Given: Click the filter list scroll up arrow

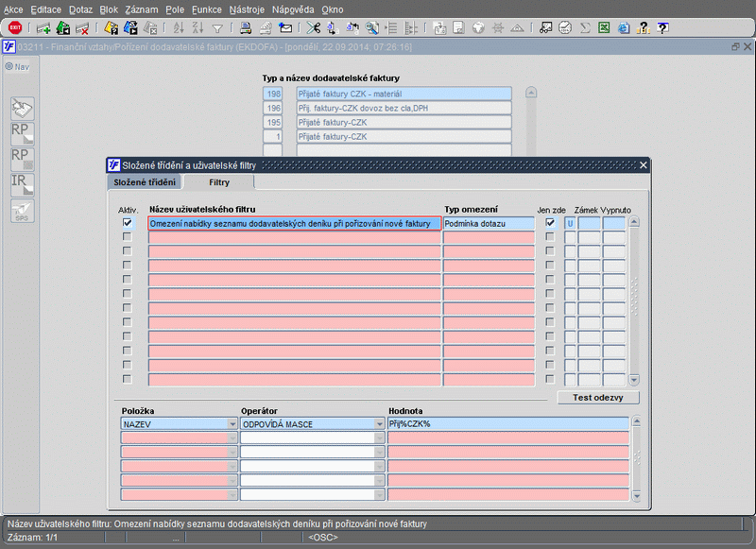Looking at the screenshot, I should 634,222.
